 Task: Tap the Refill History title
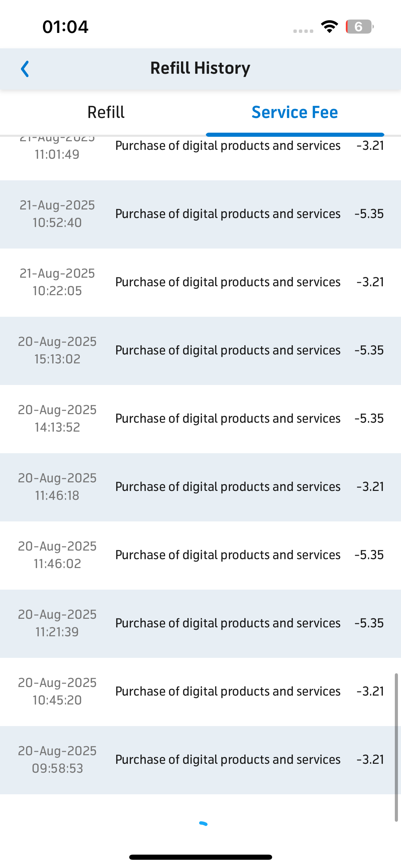200,68
